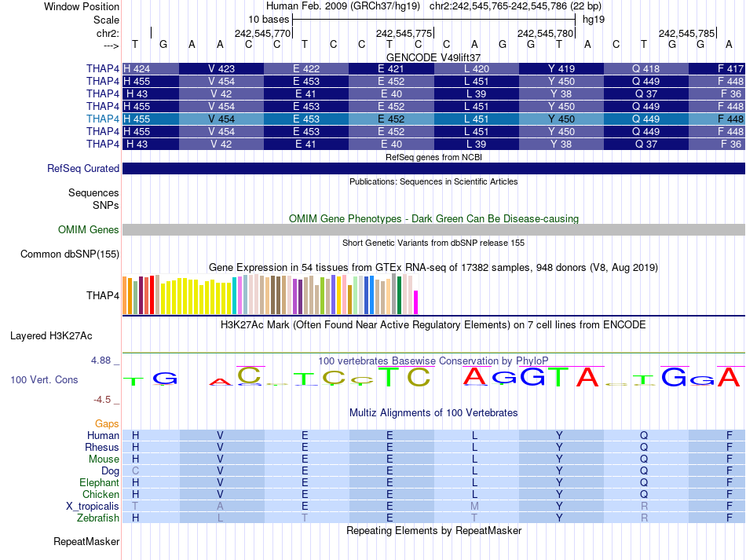Click the Publications: Sequences in Scientific Articles title

point(433,181)
